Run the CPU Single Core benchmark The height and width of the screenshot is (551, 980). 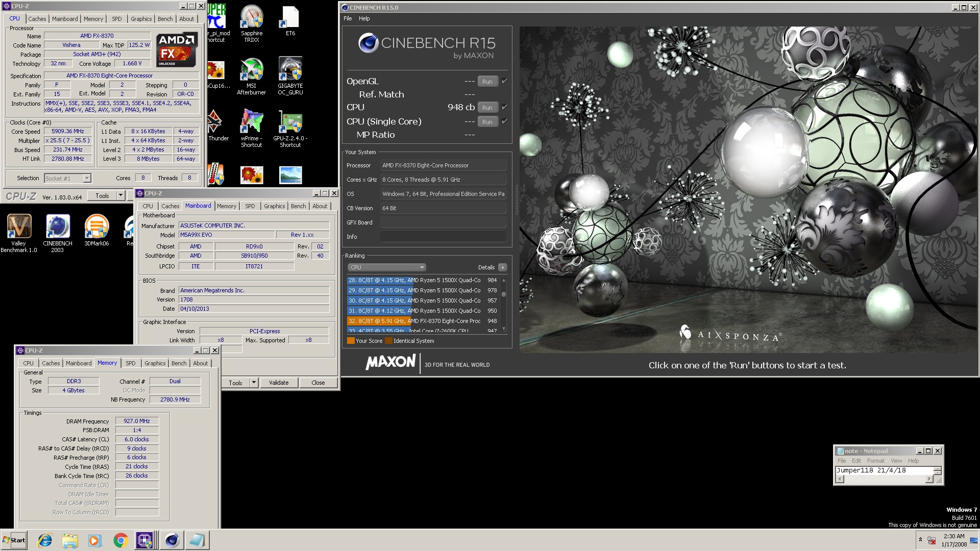tap(487, 122)
